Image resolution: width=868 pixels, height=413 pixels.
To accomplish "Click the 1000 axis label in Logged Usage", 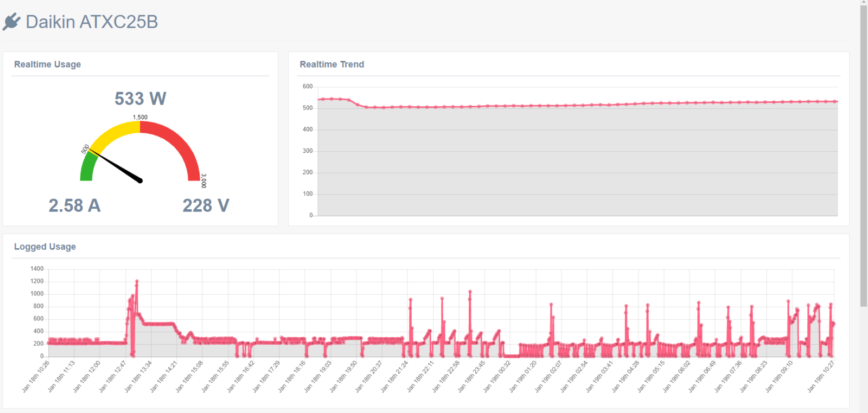I will click(x=37, y=293).
